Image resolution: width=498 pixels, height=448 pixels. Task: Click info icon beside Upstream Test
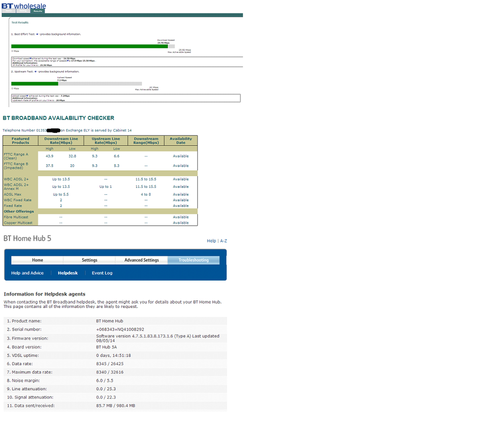tap(35, 71)
